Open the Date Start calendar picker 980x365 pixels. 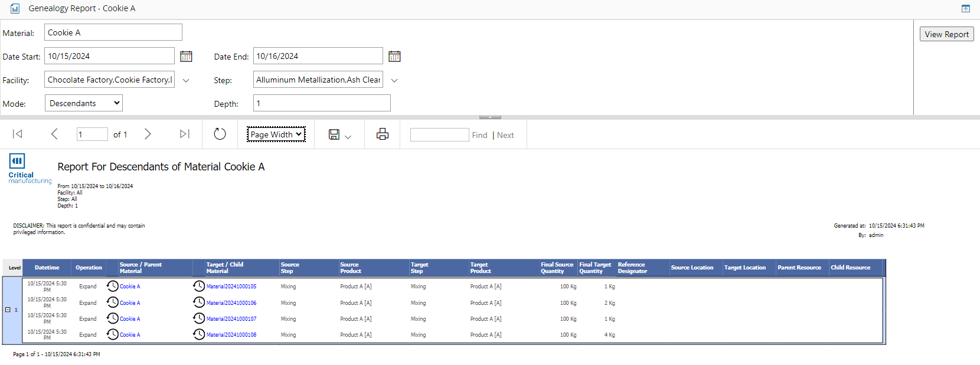pyautogui.click(x=186, y=57)
